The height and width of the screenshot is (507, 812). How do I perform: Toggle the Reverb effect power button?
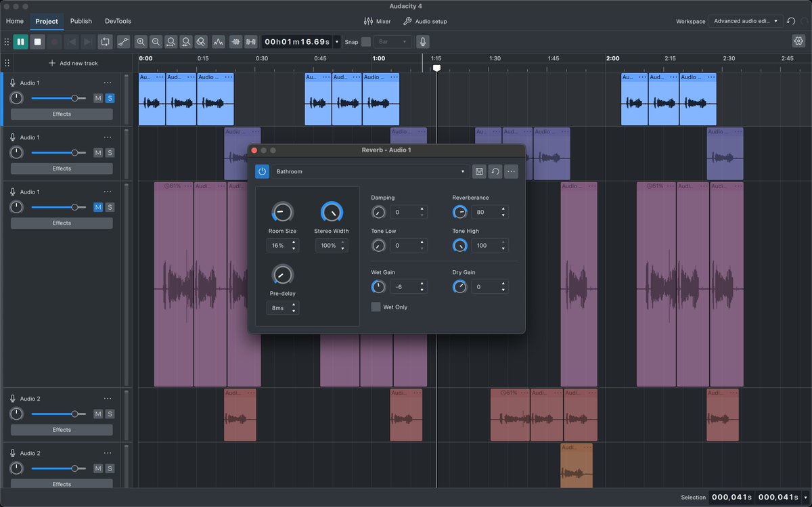click(x=262, y=172)
